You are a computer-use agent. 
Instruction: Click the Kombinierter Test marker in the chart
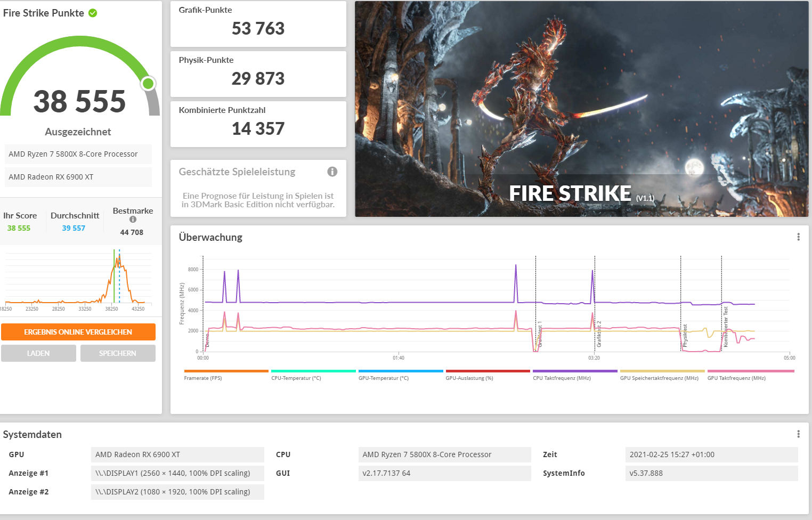(x=726, y=327)
